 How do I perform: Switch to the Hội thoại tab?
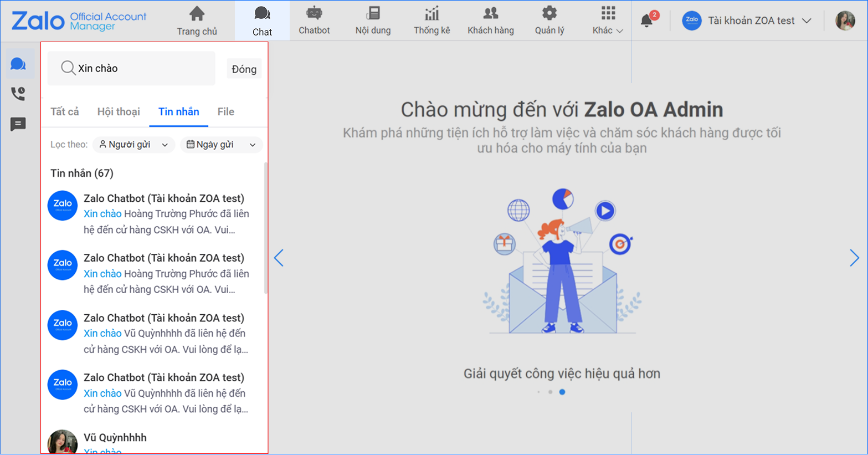click(x=119, y=112)
